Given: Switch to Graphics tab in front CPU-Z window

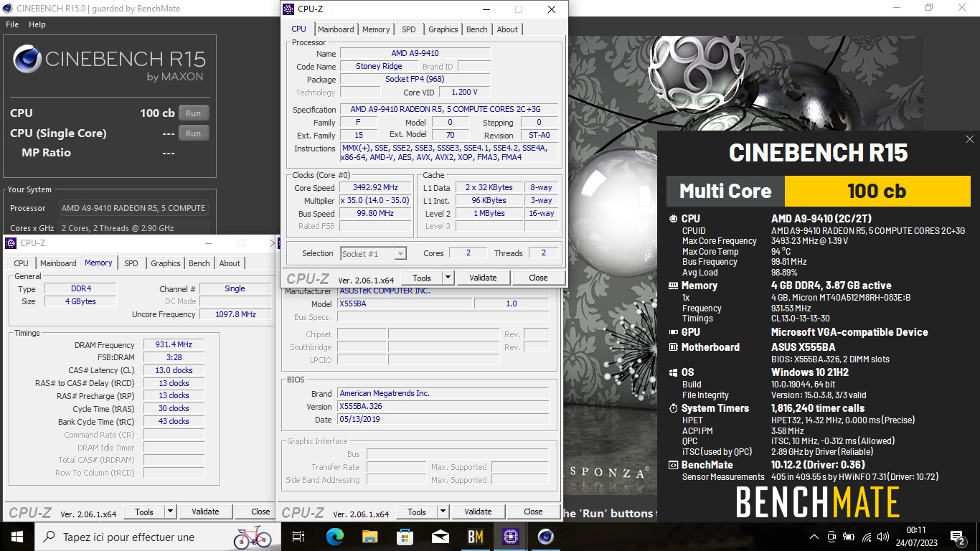Looking at the screenshot, I should 443,29.
